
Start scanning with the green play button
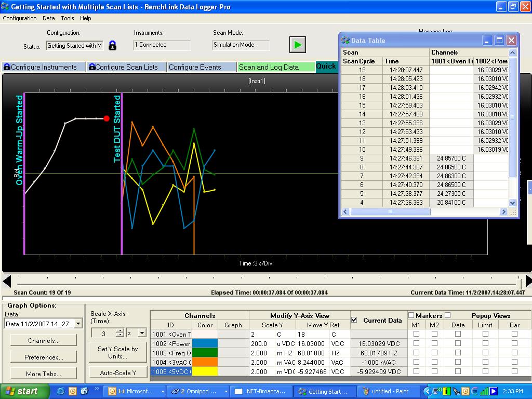[298, 45]
